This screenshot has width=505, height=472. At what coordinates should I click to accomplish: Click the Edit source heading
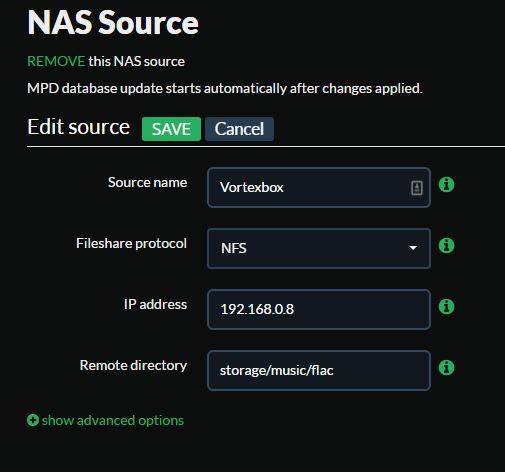point(79,127)
